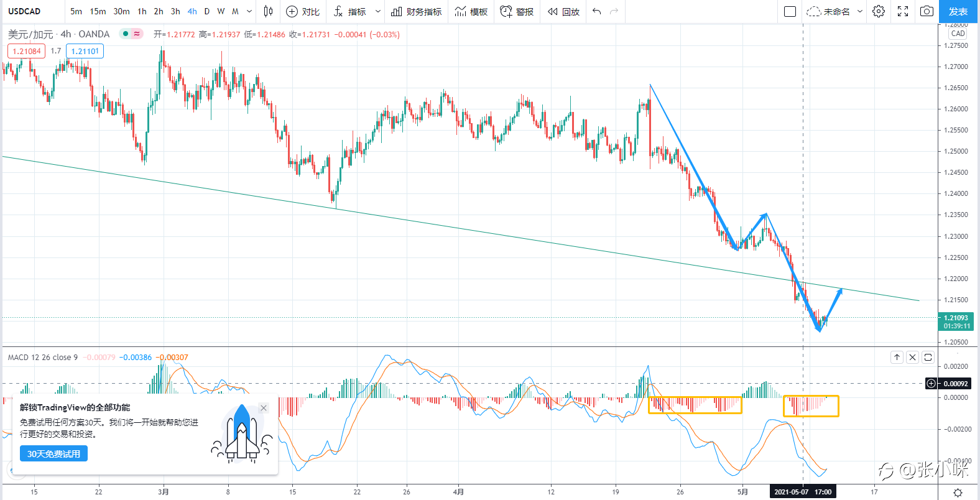The height and width of the screenshot is (500, 980).
Task: Click the blue publish button
Action: (x=958, y=11)
